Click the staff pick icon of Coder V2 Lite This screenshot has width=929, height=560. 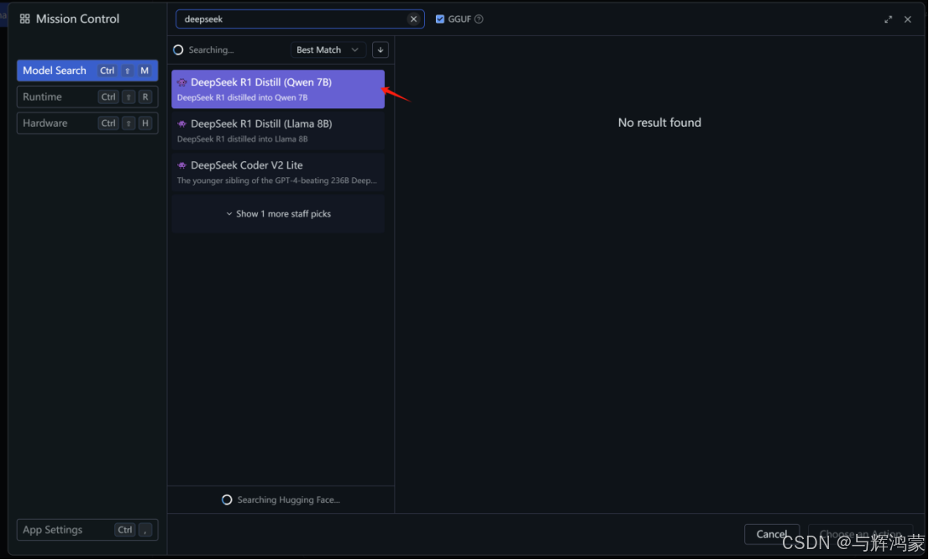[x=182, y=165]
